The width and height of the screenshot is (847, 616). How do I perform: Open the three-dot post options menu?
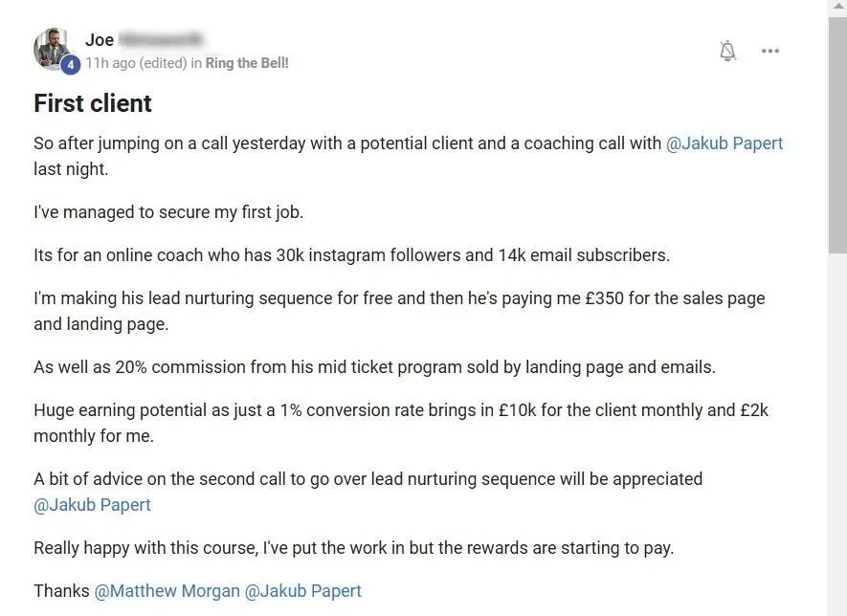tap(769, 51)
